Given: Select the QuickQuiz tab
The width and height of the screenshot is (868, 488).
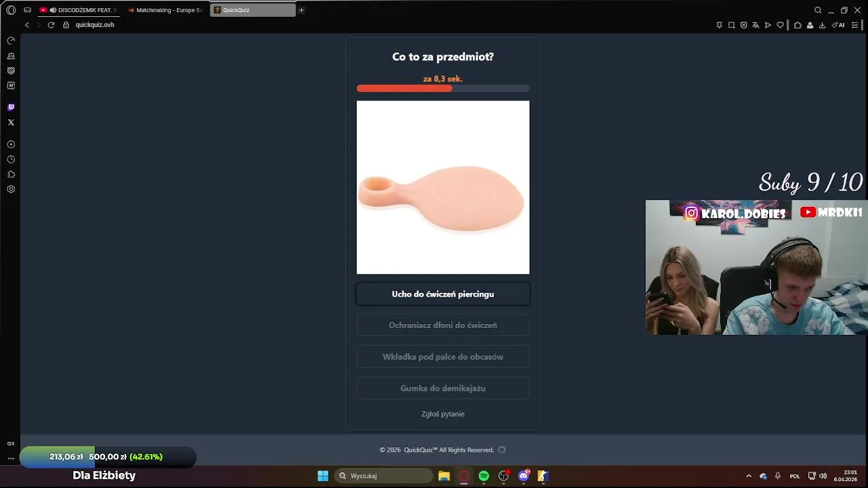Looking at the screenshot, I should click(x=253, y=10).
